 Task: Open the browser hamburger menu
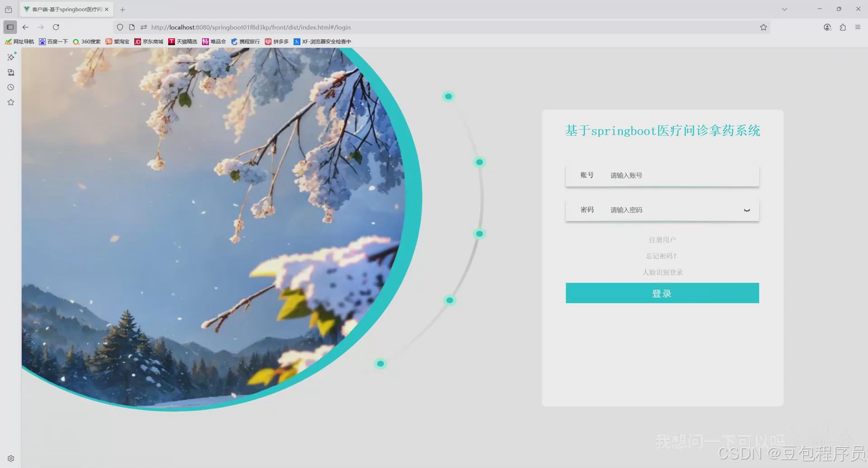(x=858, y=27)
